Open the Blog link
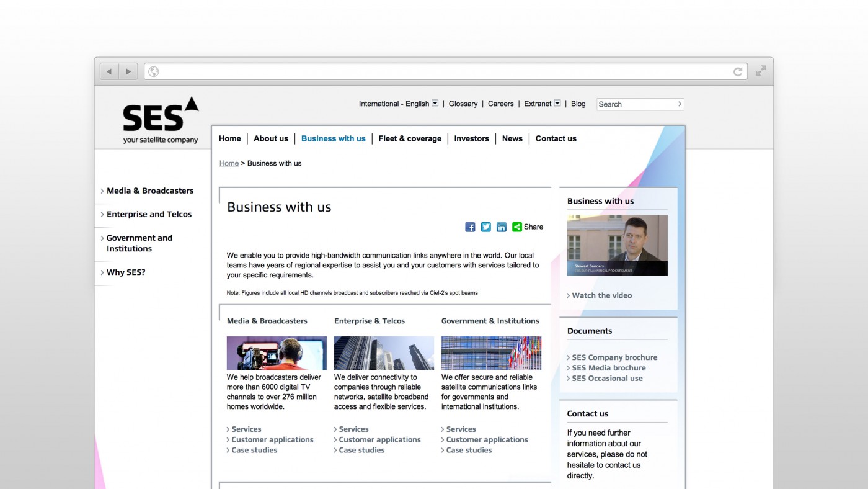Viewport: 868px width, 489px height. click(578, 104)
